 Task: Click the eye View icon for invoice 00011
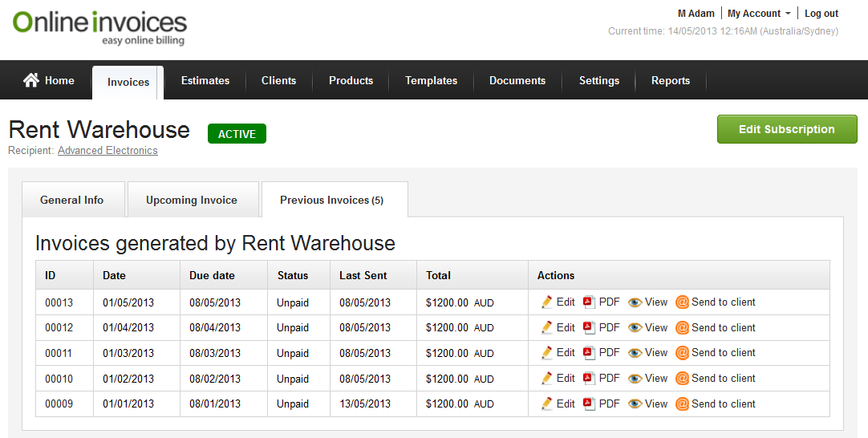coord(635,353)
